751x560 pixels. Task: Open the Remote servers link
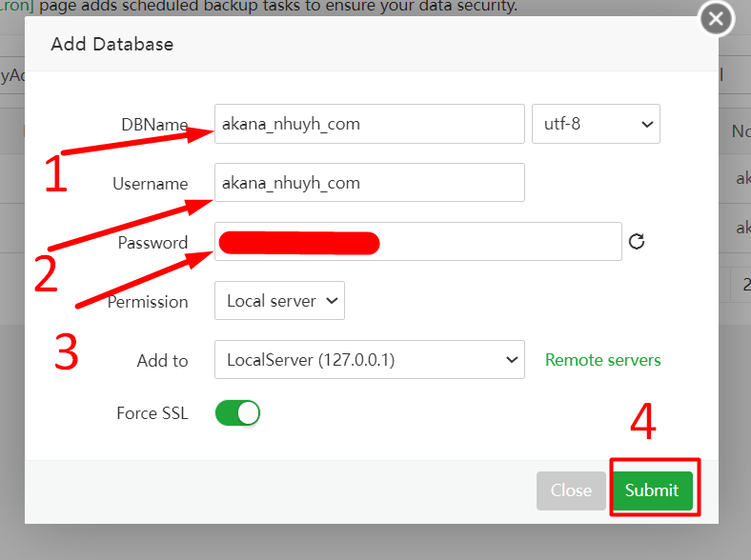[x=603, y=360]
